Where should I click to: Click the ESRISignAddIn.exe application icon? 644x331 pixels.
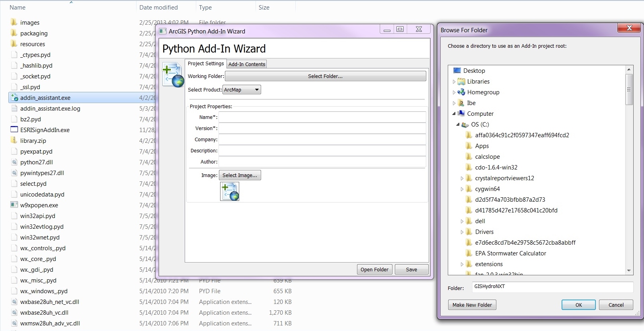pyautogui.click(x=14, y=130)
